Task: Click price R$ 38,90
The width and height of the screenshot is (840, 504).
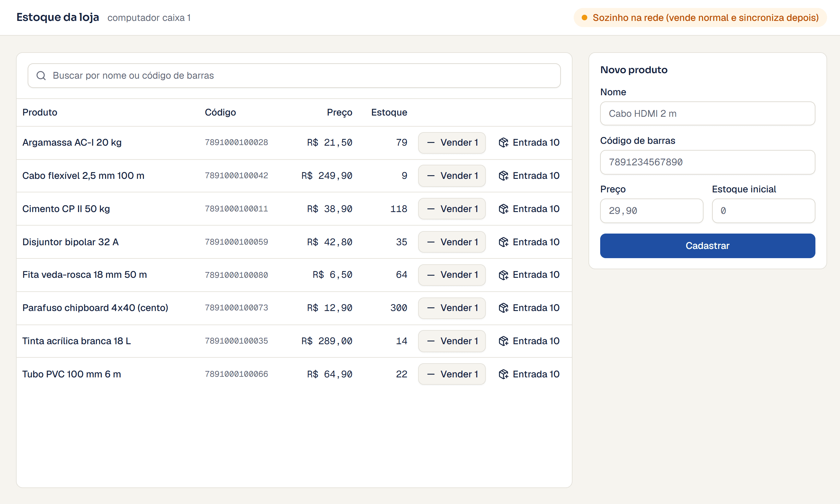Action: coord(330,209)
